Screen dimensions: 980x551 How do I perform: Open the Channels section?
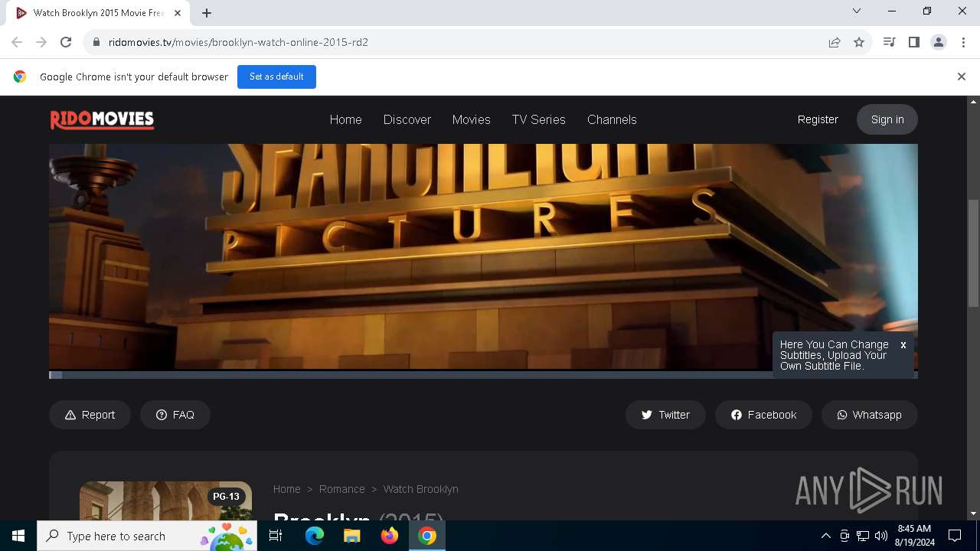612,119
